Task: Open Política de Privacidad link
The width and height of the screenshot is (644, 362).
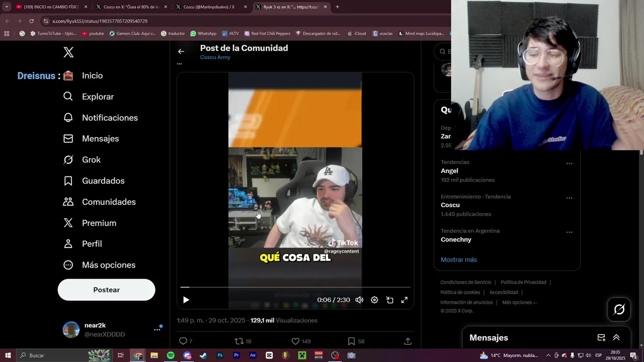Action: [x=523, y=283]
